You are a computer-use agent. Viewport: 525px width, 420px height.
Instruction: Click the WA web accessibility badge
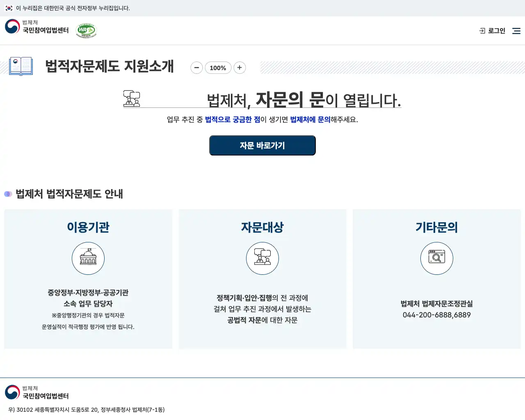86,31
